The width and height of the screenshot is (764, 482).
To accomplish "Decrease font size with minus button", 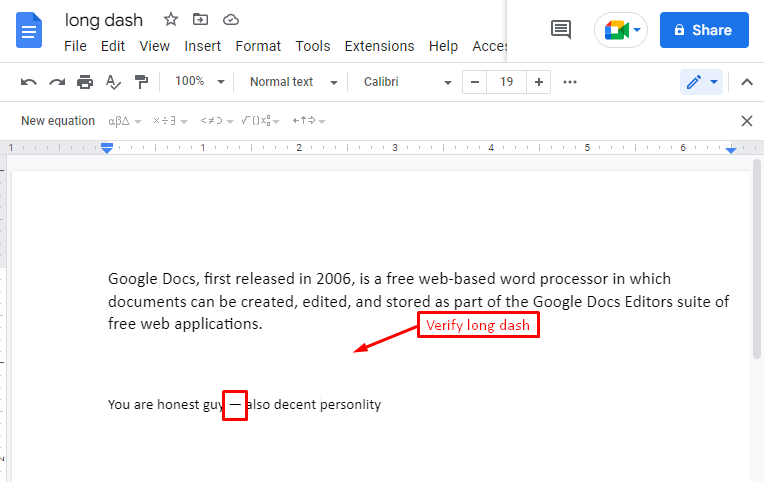I will [x=475, y=82].
